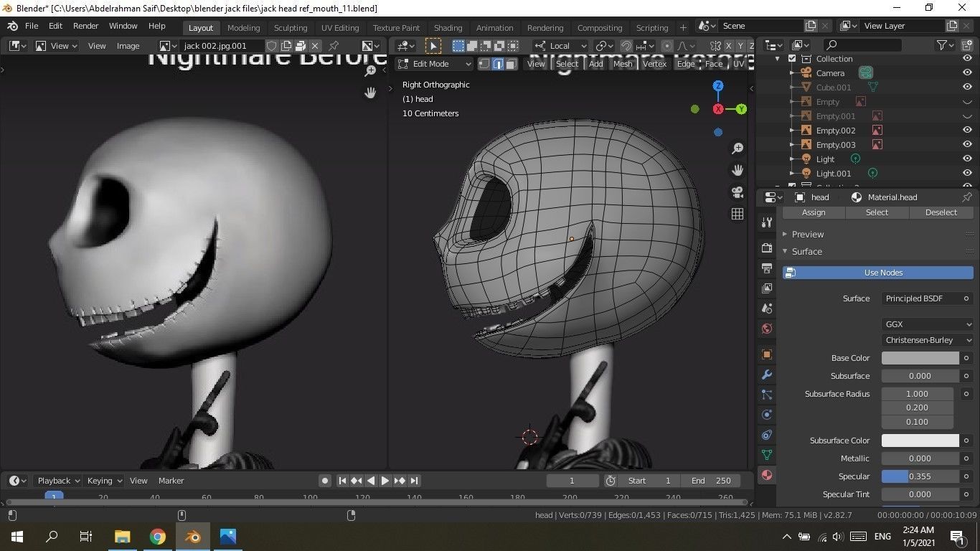Switch orthographic/perspective grid icon

point(738,214)
